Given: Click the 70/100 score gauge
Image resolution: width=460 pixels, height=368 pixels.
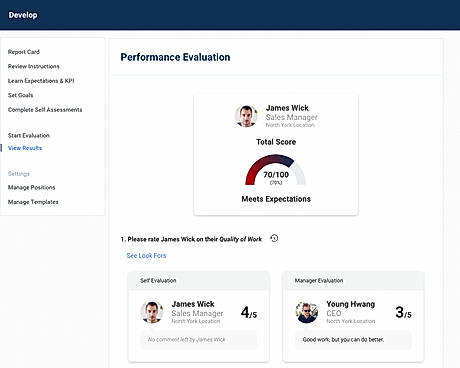Looking at the screenshot, I should (276, 170).
